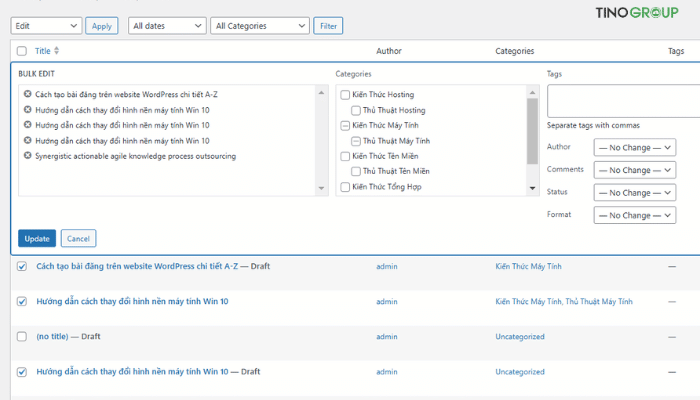Open the bulk actions 'Edit' dropdown
This screenshot has width=700, height=400.
click(x=46, y=26)
